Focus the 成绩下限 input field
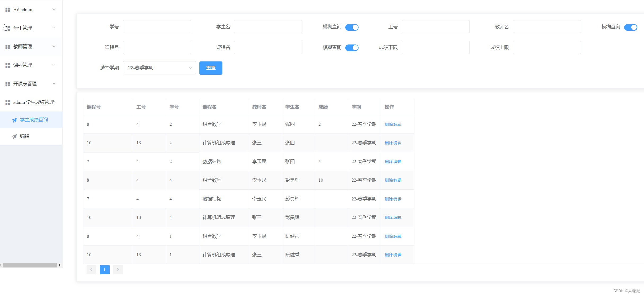The width and height of the screenshot is (644, 295). coord(436,47)
